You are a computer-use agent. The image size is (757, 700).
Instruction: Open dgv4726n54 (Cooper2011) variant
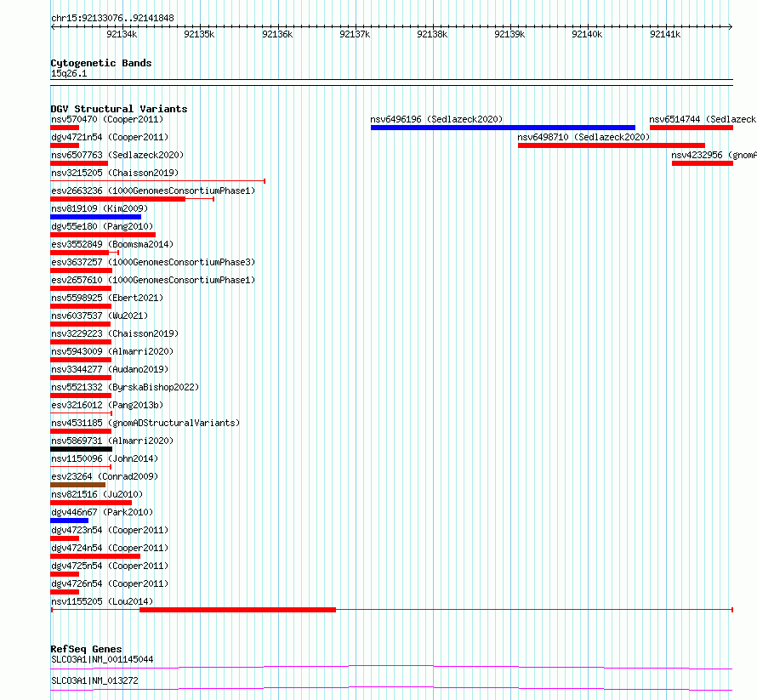[x=110, y=583]
